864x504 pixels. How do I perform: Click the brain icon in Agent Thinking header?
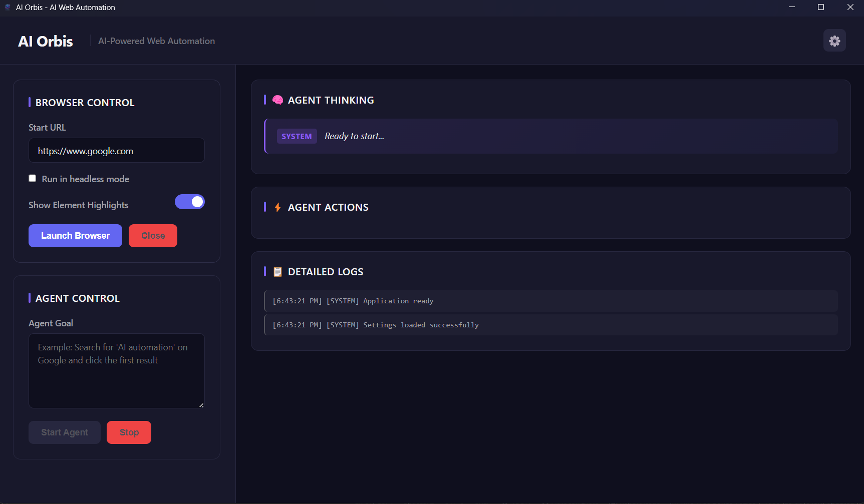point(277,100)
